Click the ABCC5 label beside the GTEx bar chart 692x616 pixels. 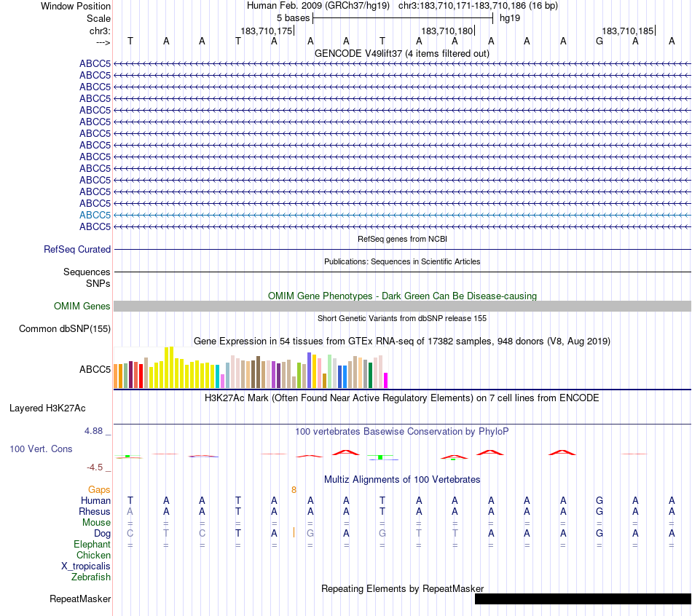95,369
